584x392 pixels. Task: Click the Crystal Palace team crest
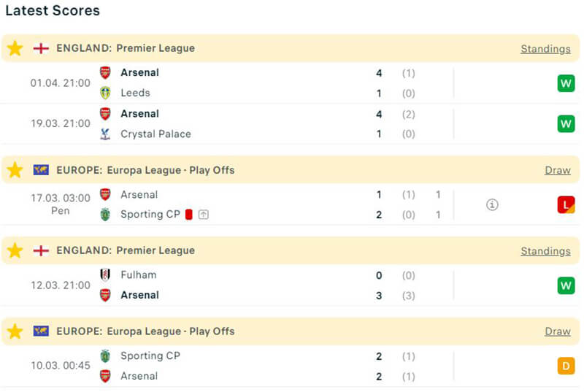106,134
